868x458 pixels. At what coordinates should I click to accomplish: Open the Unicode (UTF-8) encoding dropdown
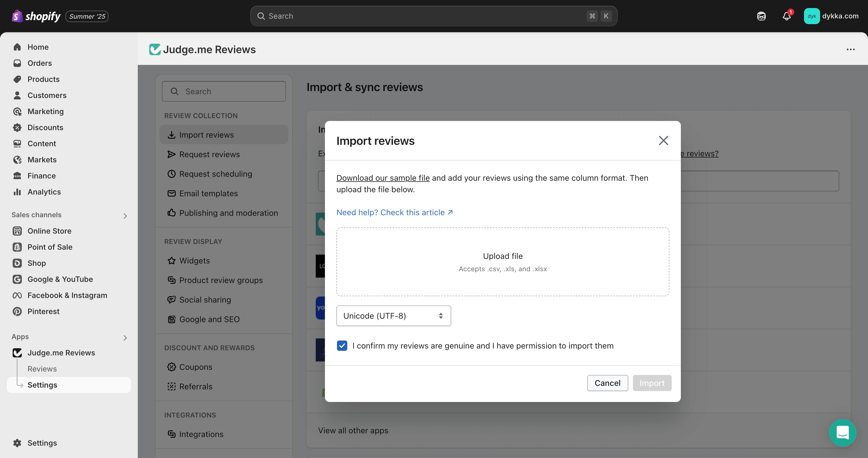click(393, 316)
